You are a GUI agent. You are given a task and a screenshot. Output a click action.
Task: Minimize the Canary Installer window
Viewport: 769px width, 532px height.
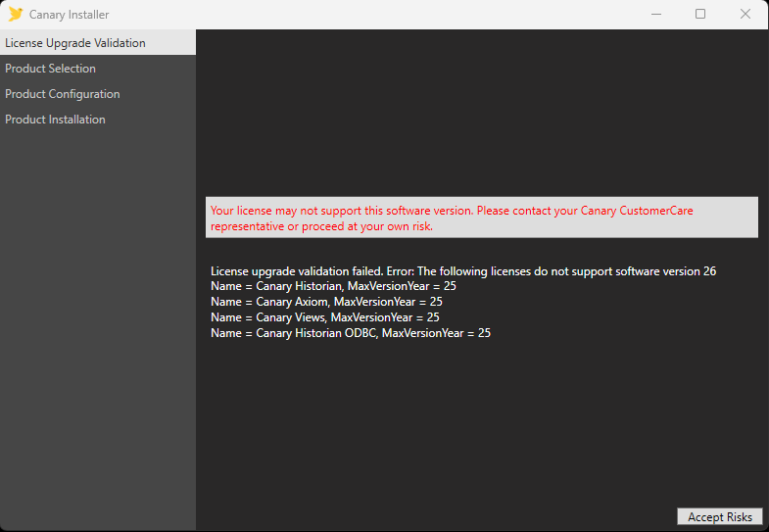(x=656, y=15)
